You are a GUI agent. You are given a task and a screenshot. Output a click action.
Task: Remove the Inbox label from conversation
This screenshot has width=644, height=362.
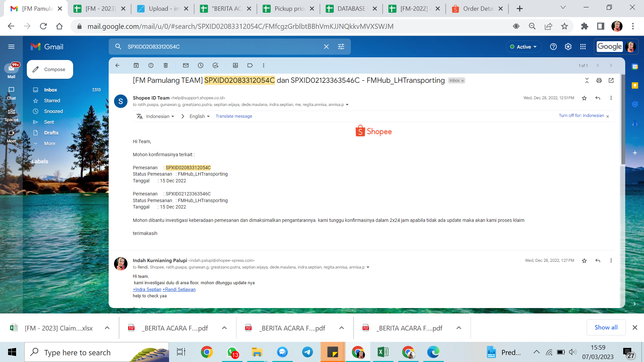463,81
